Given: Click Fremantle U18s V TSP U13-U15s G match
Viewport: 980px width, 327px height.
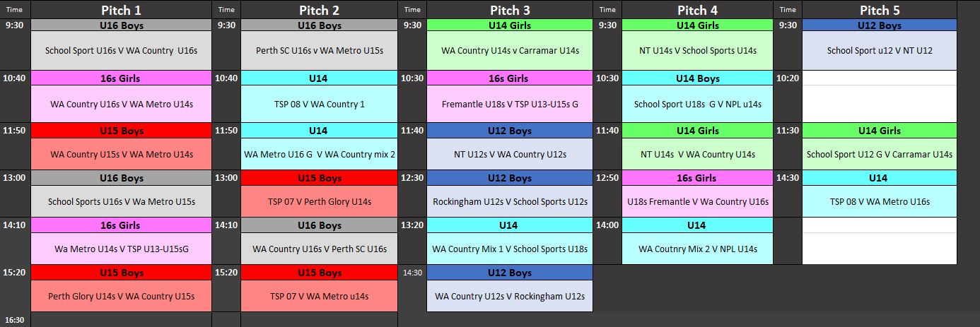Looking at the screenshot, I should pos(510,105).
